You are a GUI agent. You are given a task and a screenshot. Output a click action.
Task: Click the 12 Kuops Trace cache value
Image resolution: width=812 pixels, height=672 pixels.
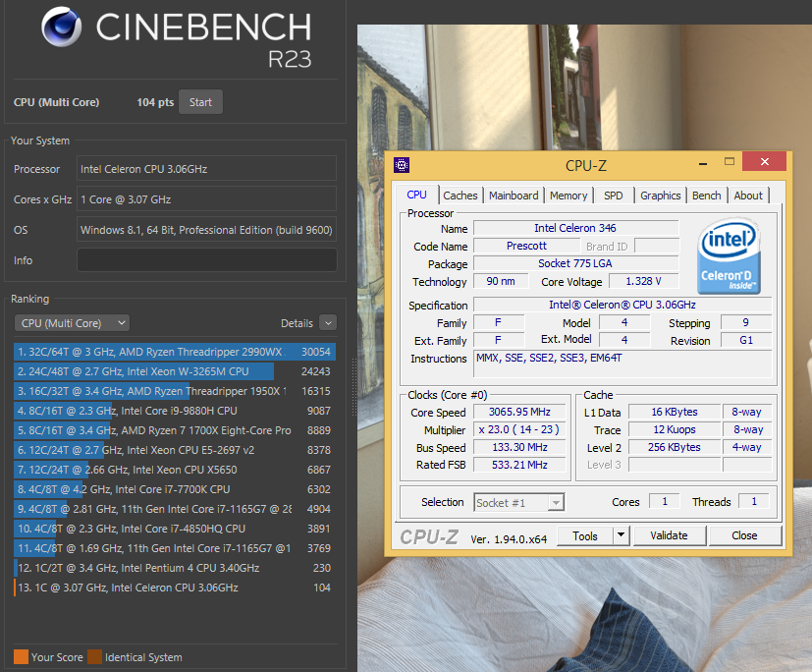[x=675, y=429]
